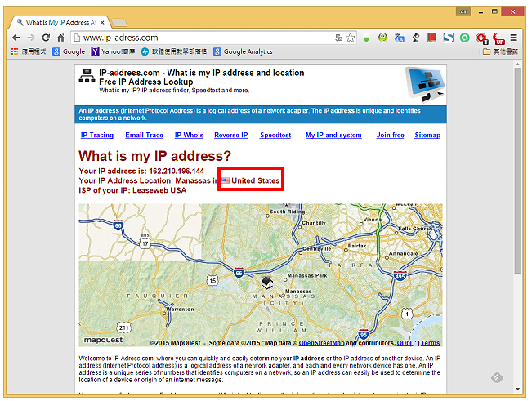Click the Interstate 495 shield on the map

400,275
